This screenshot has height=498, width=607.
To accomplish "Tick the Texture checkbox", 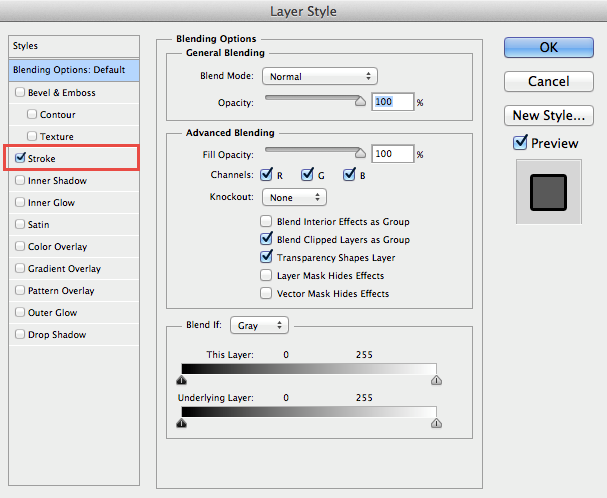I will 32,136.
